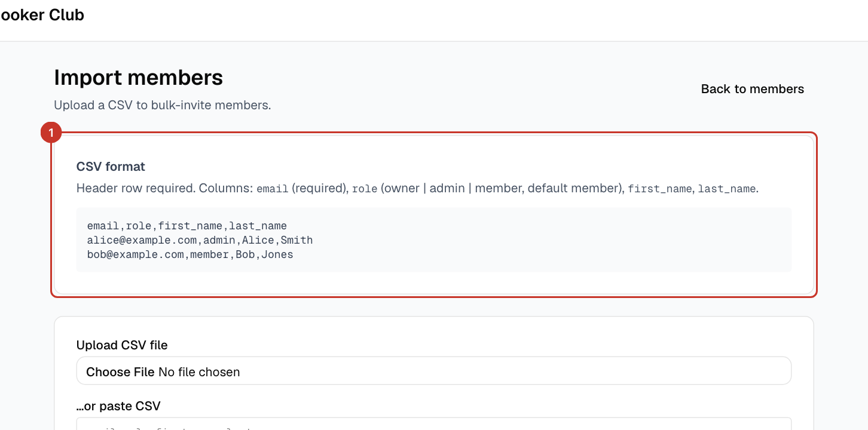Viewport: 868px width, 430px height.
Task: Click the "CSV format" card heading
Action: click(x=111, y=167)
